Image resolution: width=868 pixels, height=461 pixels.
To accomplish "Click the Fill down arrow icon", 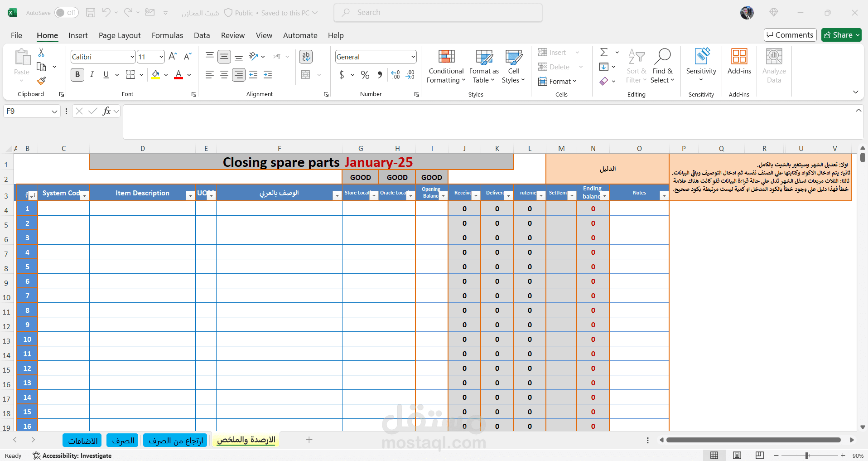I will coord(604,67).
